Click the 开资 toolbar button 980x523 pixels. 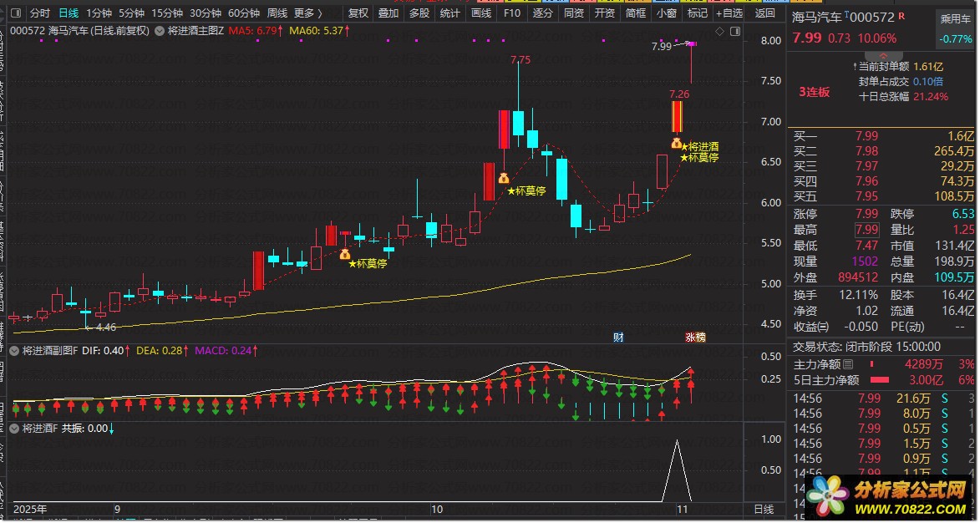604,13
